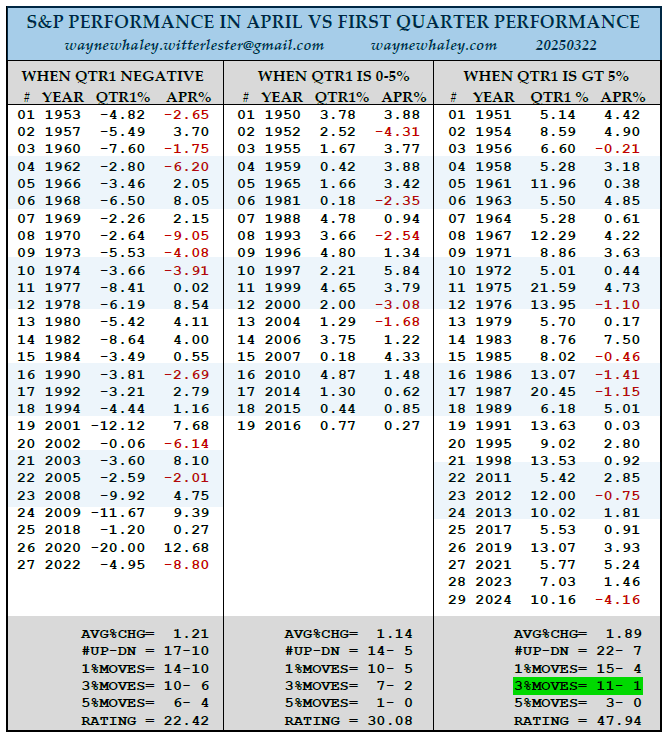Click year 1950 in the 0-5% table

(282, 115)
